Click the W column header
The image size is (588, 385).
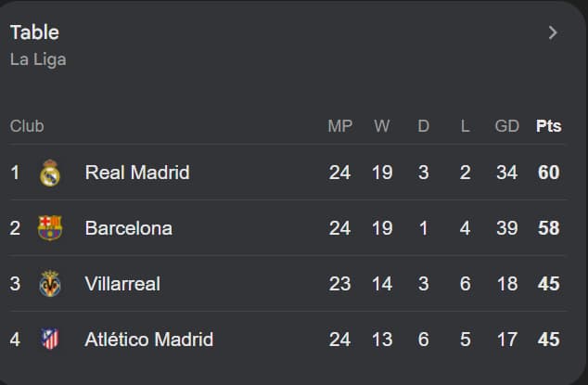point(382,126)
